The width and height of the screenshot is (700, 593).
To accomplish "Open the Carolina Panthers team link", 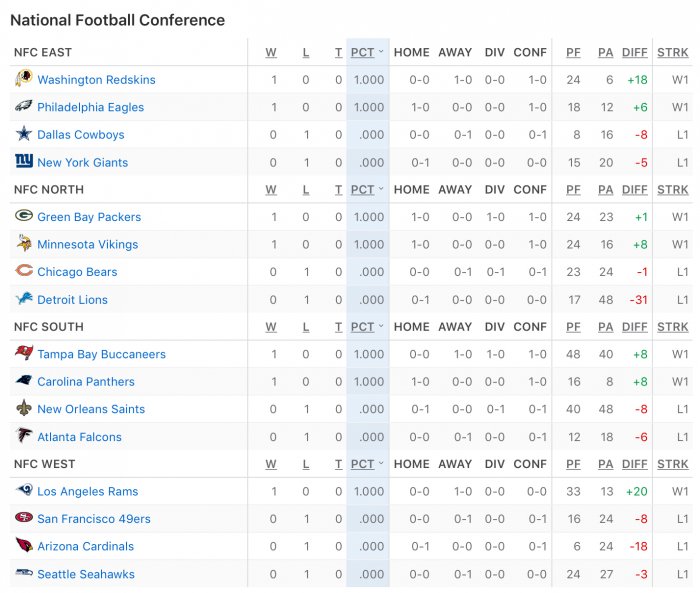I will pos(86,382).
